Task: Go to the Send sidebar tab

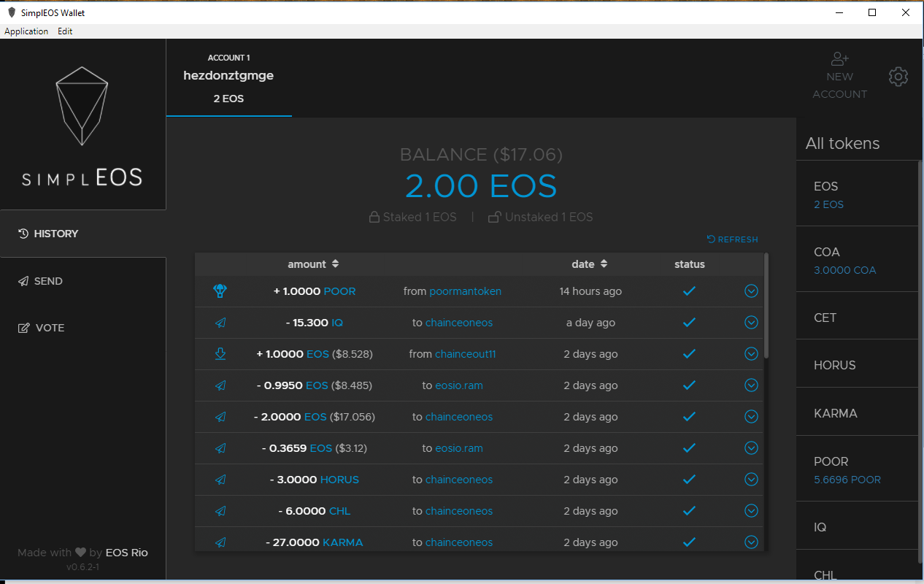Action: pyautogui.click(x=83, y=281)
